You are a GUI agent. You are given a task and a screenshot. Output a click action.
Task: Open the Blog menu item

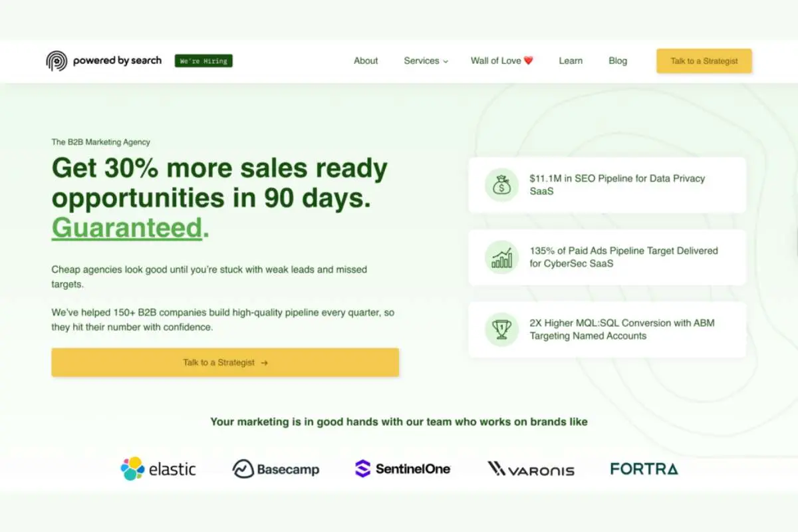(618, 61)
